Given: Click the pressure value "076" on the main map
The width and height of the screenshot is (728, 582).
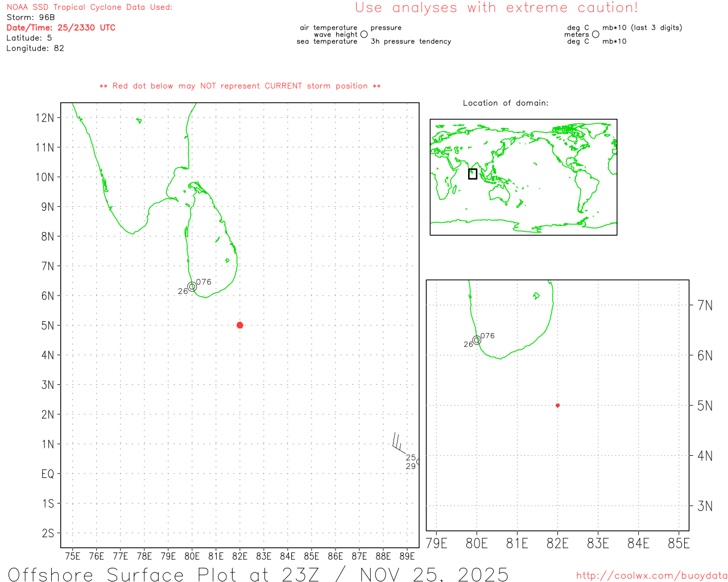Looking at the screenshot, I should pyautogui.click(x=204, y=281).
